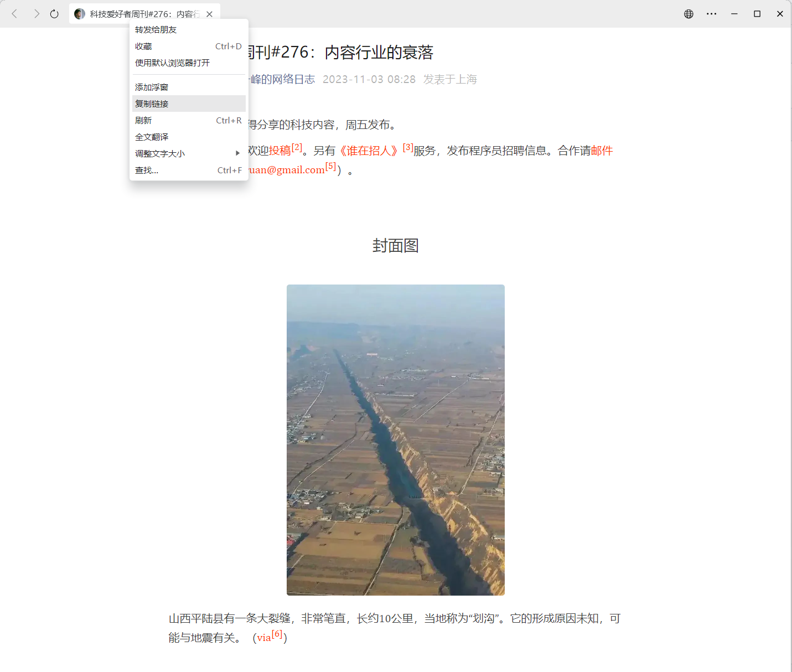This screenshot has height=672, width=792.
Task: Click the globe icon in the title bar
Action: pos(688,14)
